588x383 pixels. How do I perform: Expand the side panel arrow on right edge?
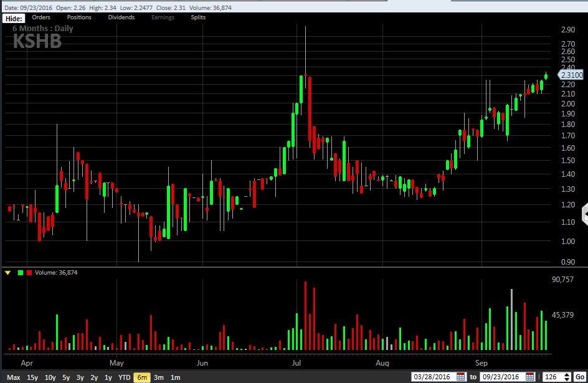pyautogui.click(x=584, y=214)
